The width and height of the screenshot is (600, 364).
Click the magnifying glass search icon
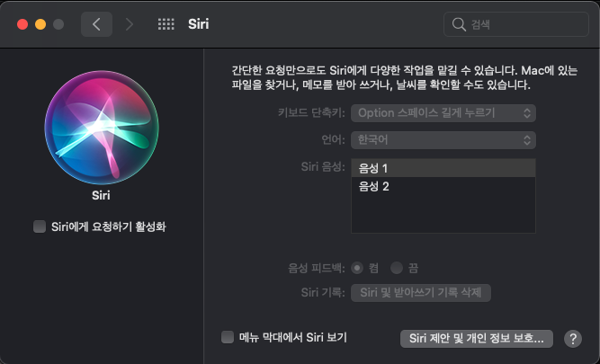click(x=459, y=24)
